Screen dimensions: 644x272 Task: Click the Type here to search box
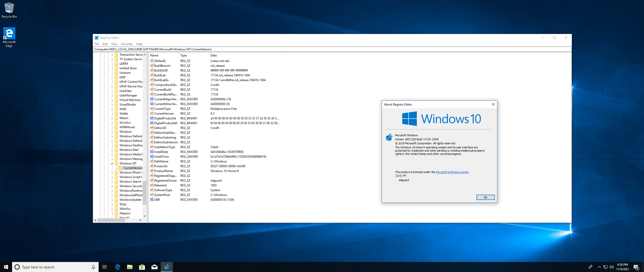point(55,267)
